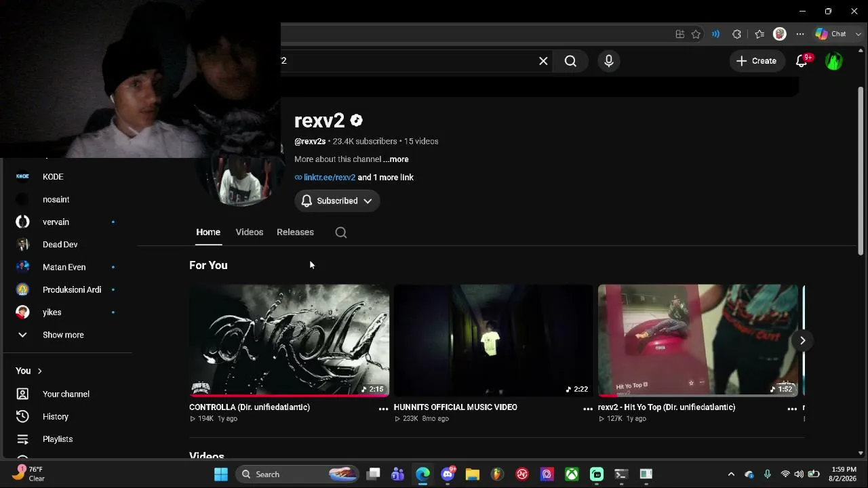Switch to the Videos tab
This screenshot has width=868, height=488.
(250, 232)
